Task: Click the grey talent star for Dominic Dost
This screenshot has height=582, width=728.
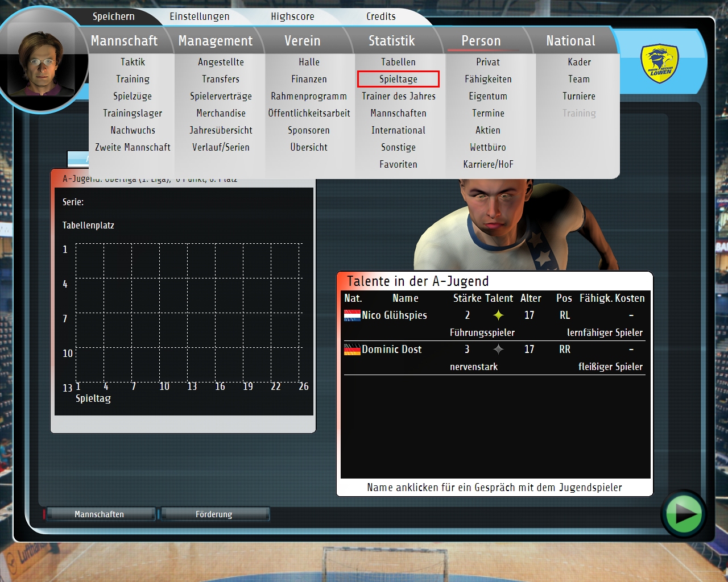Action: pos(498,350)
